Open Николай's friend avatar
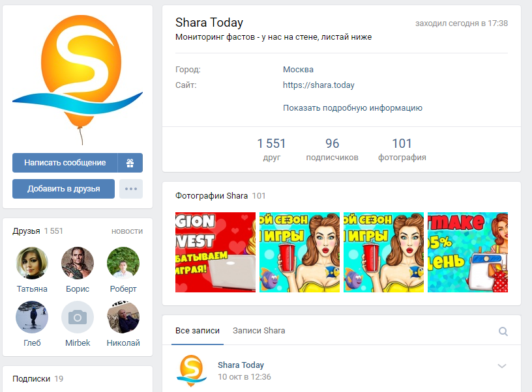The image size is (532, 392). [123, 317]
